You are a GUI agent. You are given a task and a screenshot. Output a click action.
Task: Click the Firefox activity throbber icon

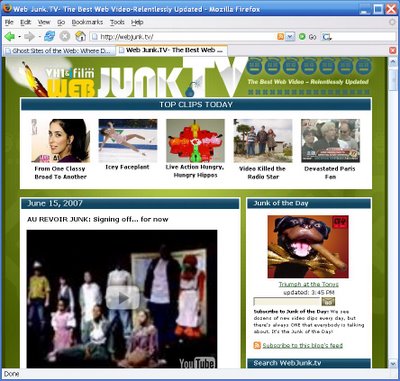pyautogui.click(x=392, y=22)
